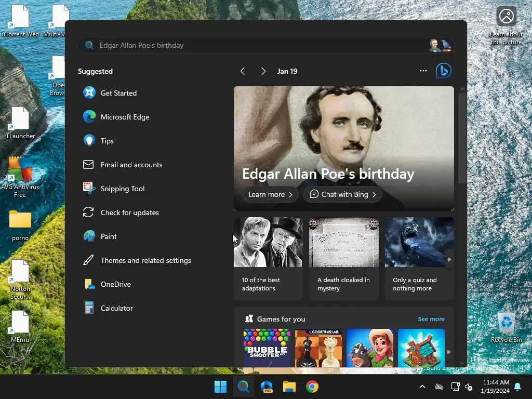Click the search panel vertical scrollbar thumb
532x399 pixels.
pos(462,138)
